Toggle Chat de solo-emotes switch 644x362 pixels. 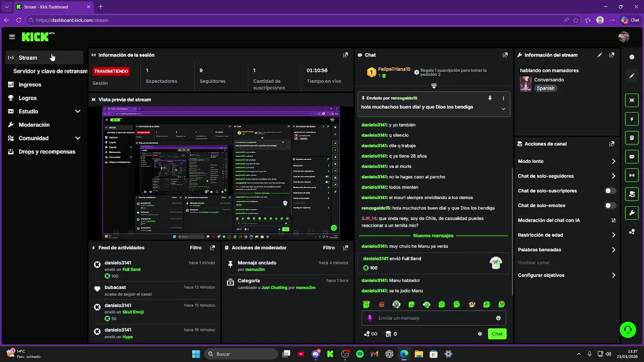[x=610, y=206]
